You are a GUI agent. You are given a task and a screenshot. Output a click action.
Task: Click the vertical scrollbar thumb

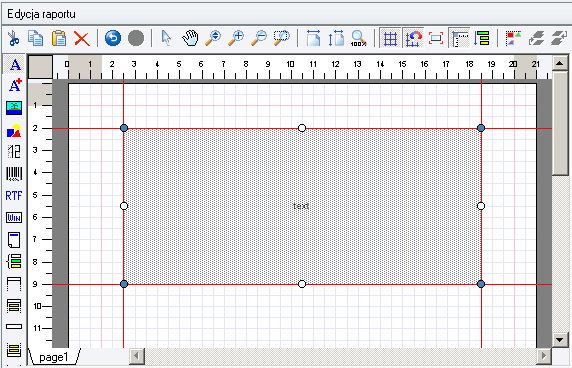tap(560, 123)
